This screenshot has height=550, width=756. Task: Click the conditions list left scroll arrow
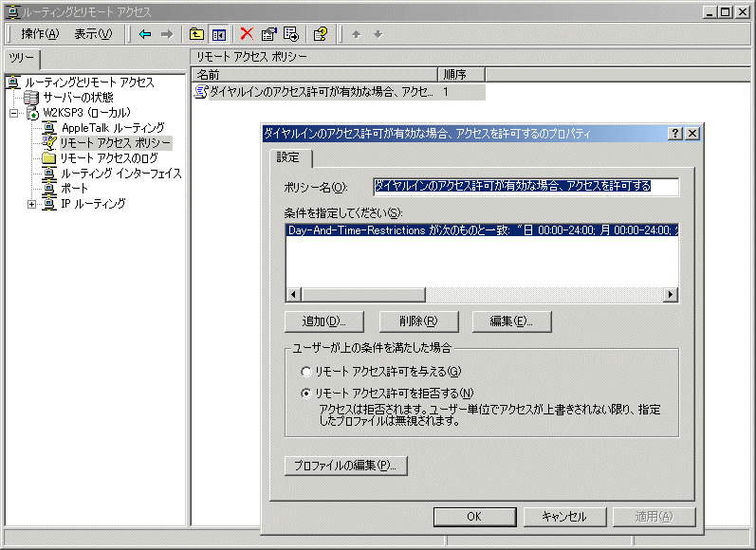(x=294, y=295)
